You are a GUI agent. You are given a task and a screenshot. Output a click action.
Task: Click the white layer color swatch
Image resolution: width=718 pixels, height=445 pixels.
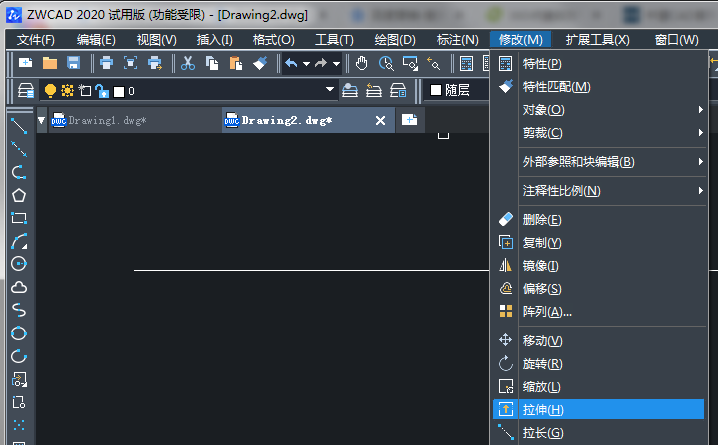point(119,91)
